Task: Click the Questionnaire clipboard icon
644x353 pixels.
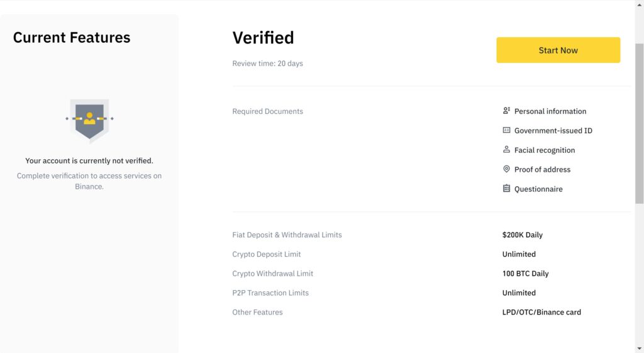Action: (x=506, y=188)
